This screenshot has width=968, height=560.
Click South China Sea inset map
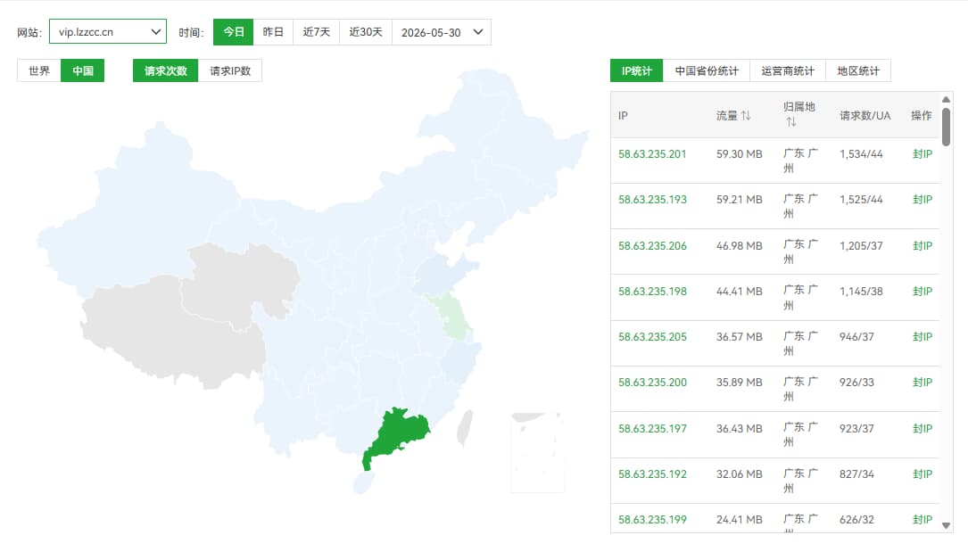pyautogui.click(x=537, y=452)
